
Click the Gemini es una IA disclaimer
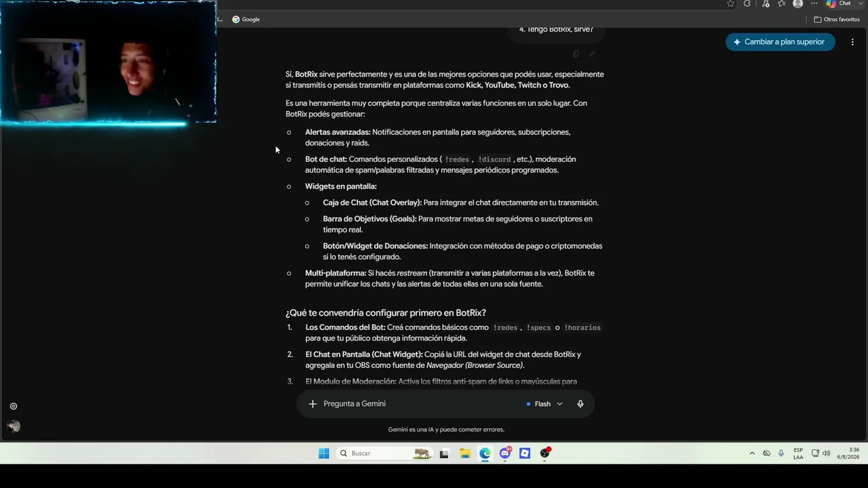coord(446,430)
